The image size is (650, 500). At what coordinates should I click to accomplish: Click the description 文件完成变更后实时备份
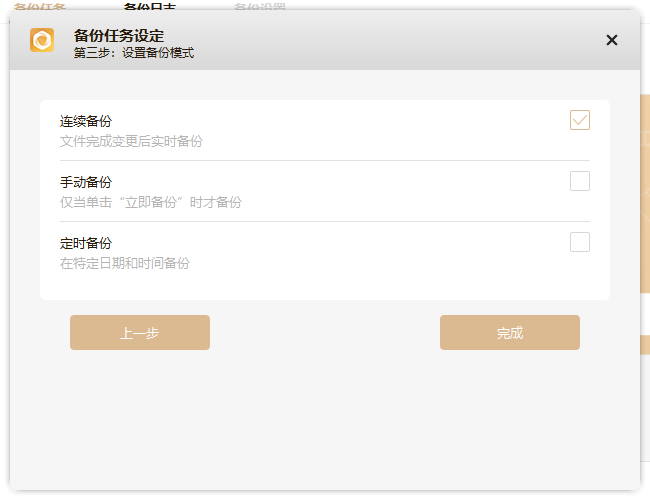tap(131, 141)
